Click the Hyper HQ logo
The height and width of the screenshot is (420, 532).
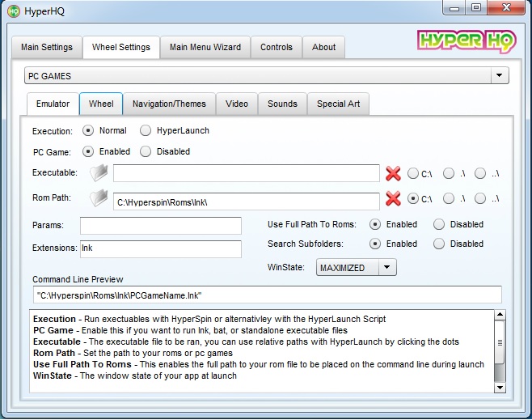pyautogui.click(x=467, y=41)
